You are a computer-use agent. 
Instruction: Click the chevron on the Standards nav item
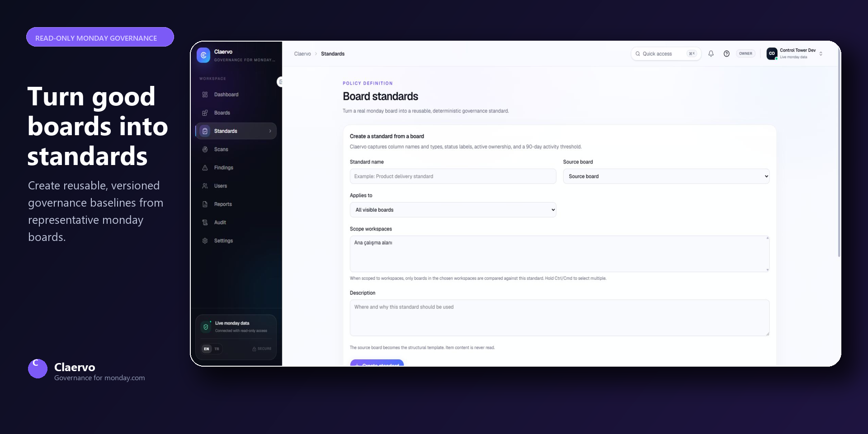pos(270,131)
